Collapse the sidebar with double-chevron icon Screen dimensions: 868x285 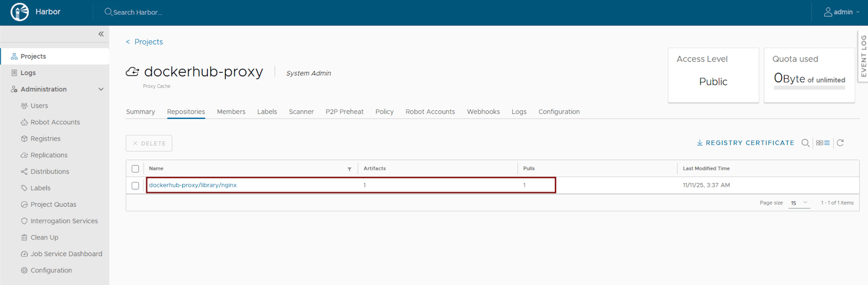[x=101, y=34]
